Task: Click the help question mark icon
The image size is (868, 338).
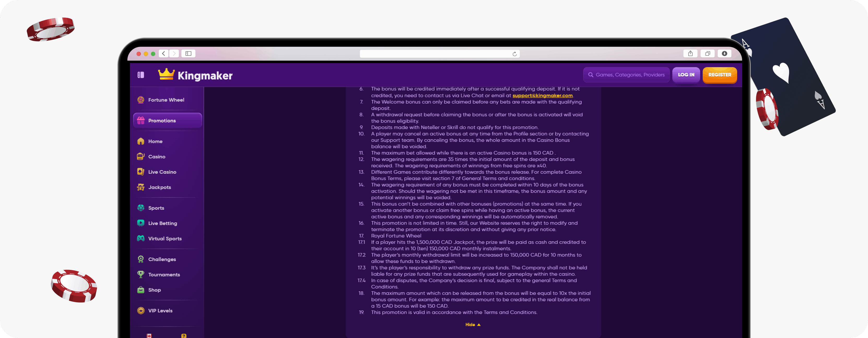Action: (184, 336)
